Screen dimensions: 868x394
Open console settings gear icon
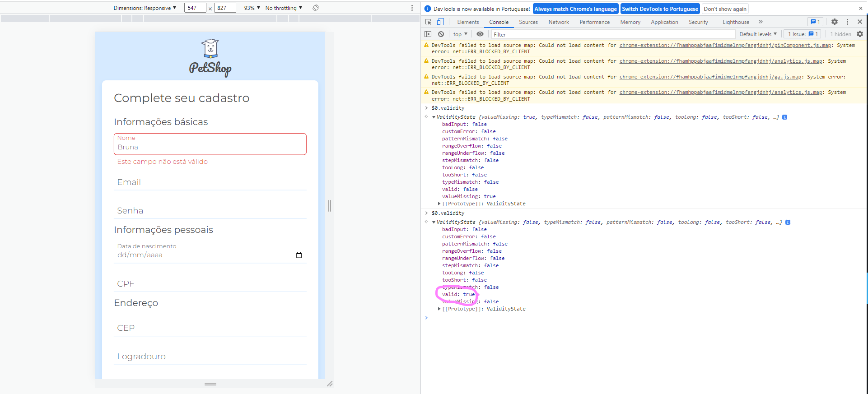click(x=860, y=34)
